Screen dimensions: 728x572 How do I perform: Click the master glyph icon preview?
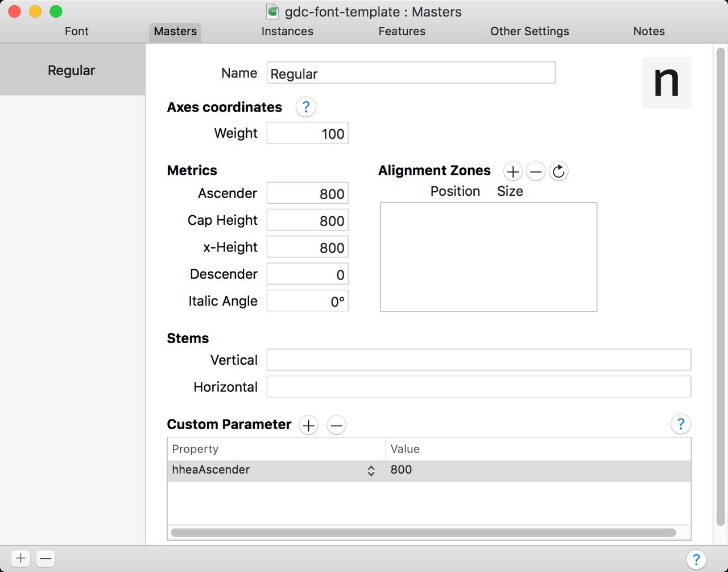tap(667, 83)
